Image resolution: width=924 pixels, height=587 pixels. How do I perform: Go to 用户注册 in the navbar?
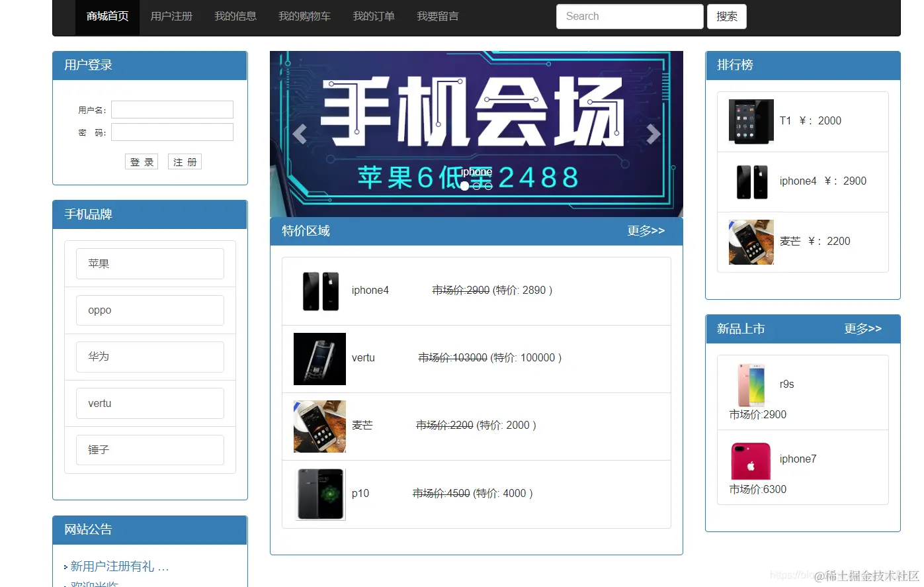coord(171,17)
